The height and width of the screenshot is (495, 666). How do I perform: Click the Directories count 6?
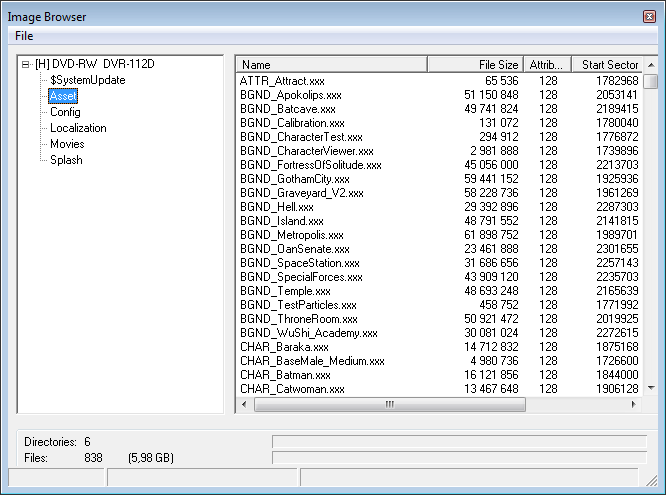pyautogui.click(x=87, y=442)
